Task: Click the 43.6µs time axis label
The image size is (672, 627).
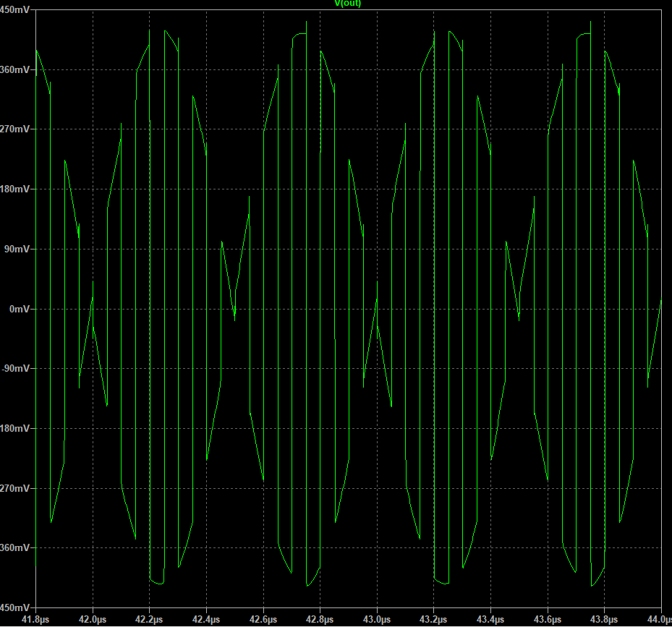Action: point(548,620)
